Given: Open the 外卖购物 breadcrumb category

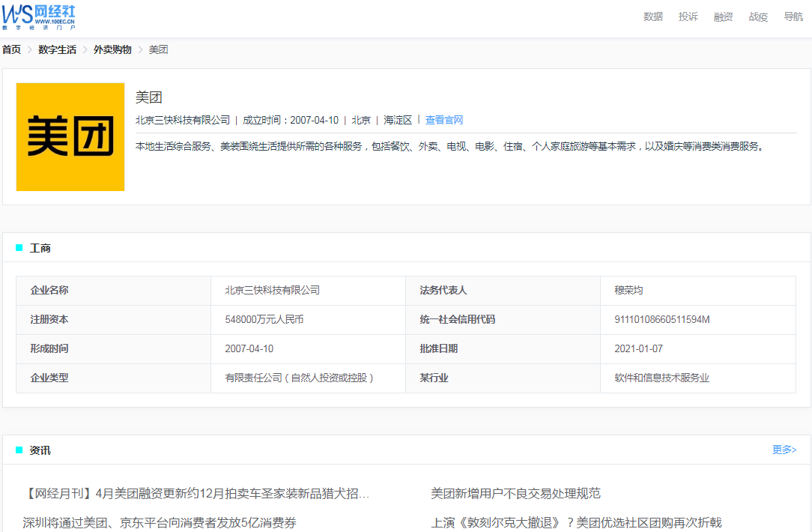Looking at the screenshot, I should pyautogui.click(x=112, y=49).
